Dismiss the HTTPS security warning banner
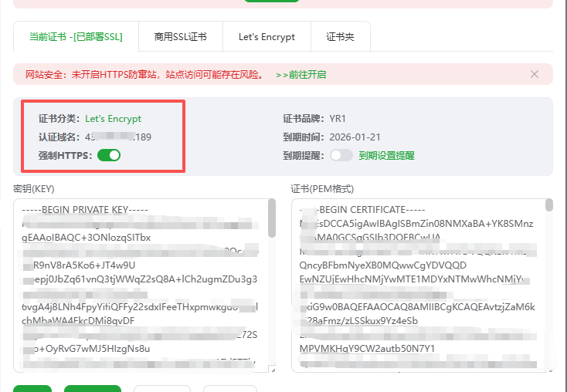 pyautogui.click(x=535, y=74)
